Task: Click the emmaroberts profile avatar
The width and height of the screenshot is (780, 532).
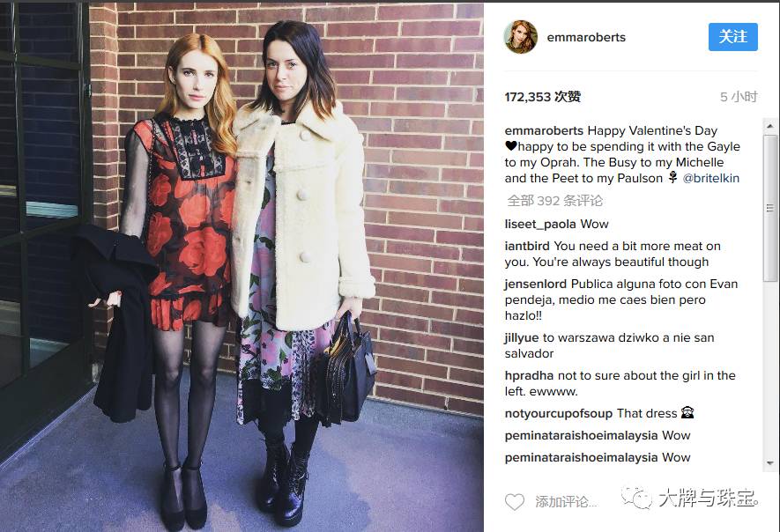Action: tap(521, 37)
